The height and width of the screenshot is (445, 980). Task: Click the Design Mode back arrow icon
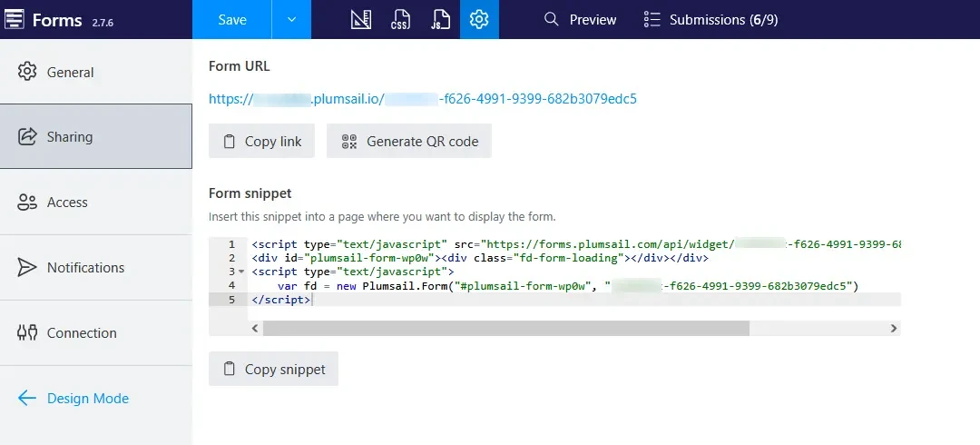pos(27,398)
